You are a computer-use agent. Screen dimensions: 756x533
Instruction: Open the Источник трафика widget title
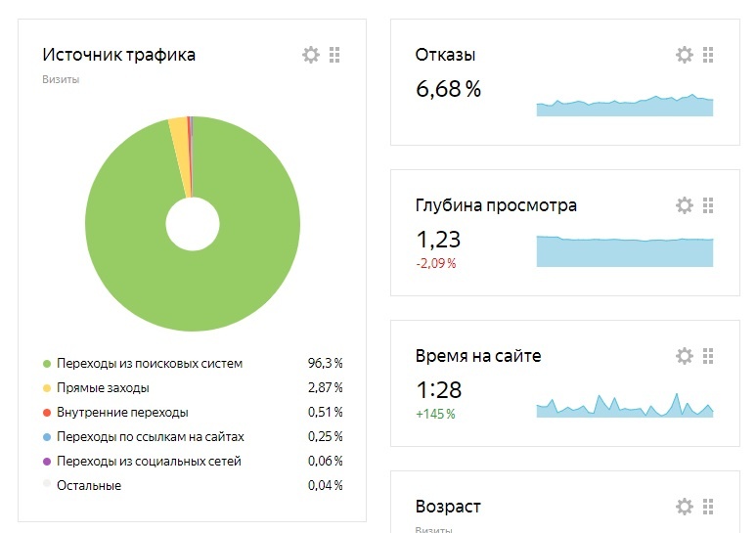[x=118, y=55]
